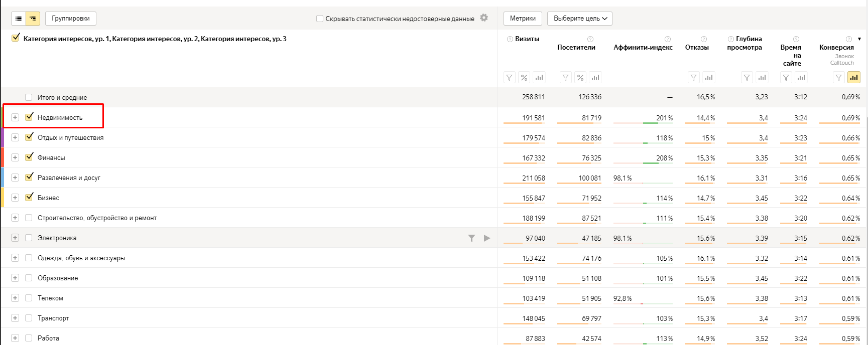Sort by Отказы column header
The image size is (868, 345).
[x=697, y=48]
